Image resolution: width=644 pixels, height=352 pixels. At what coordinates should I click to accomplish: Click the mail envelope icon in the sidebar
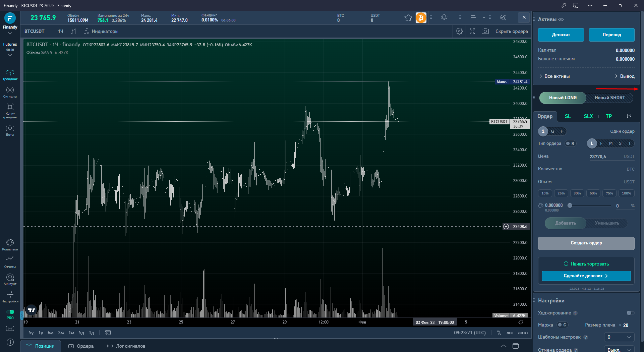point(10,329)
